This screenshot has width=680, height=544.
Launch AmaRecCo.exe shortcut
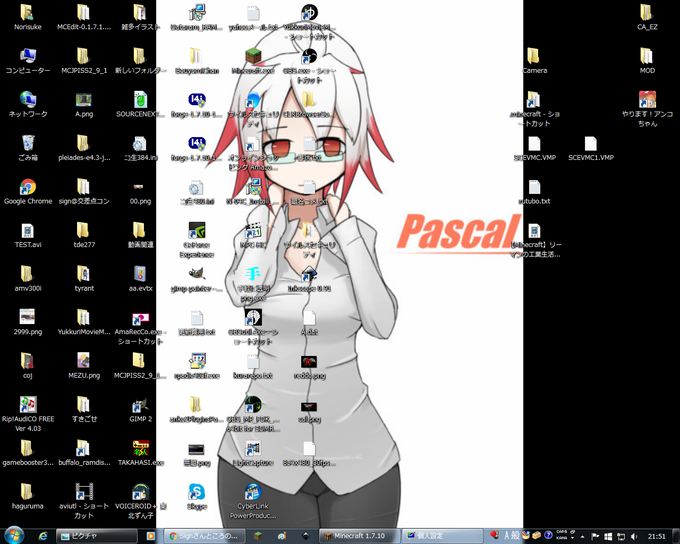pos(140,329)
